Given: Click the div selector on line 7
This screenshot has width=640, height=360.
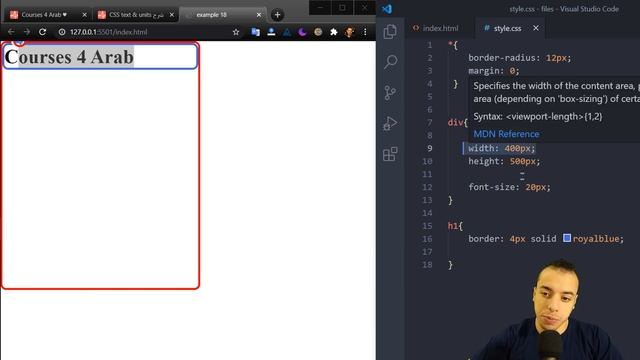Looking at the screenshot, I should pos(455,122).
